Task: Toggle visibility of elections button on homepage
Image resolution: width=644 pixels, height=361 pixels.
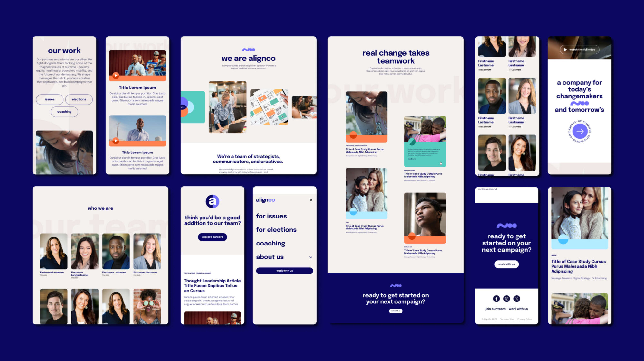Action: coord(79,99)
